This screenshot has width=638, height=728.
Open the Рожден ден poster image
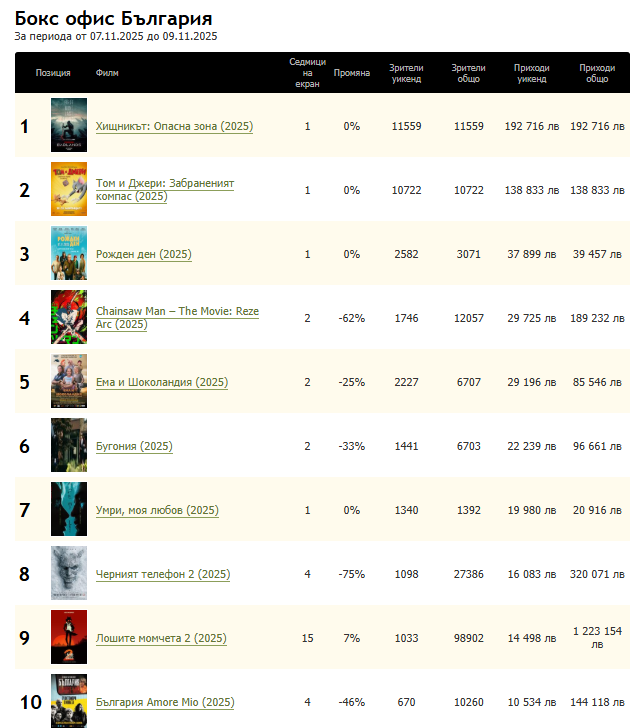68,254
